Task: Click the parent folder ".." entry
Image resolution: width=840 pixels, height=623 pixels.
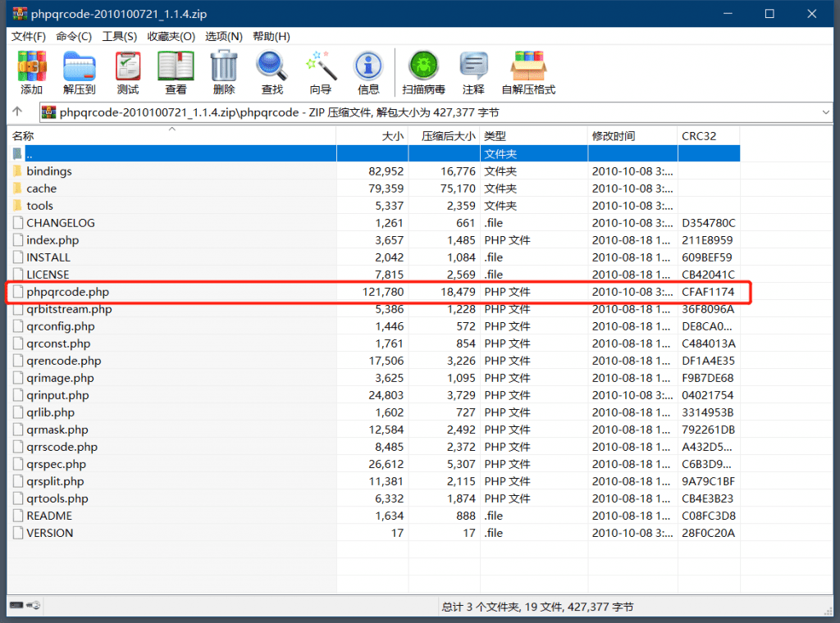Action: coord(30,154)
